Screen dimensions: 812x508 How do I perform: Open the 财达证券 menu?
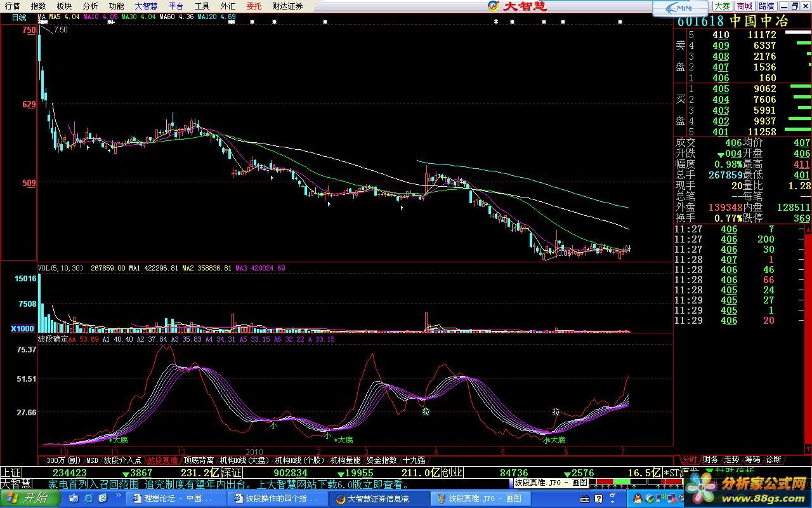point(287,6)
